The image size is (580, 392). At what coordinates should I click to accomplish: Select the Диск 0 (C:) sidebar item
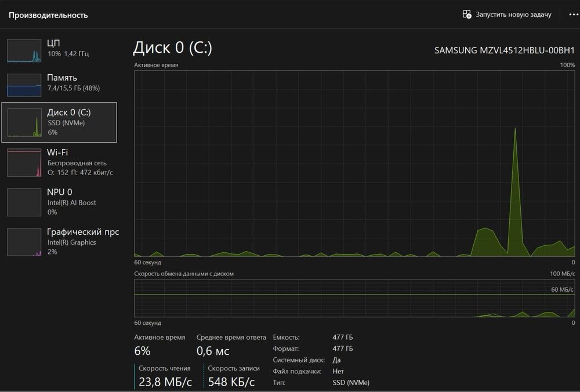[x=59, y=122]
